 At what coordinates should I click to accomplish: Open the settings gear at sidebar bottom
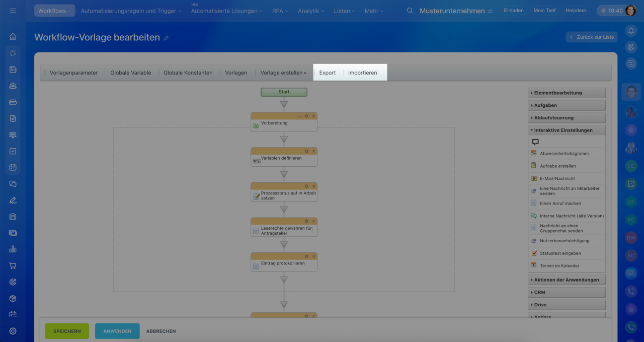(x=13, y=331)
